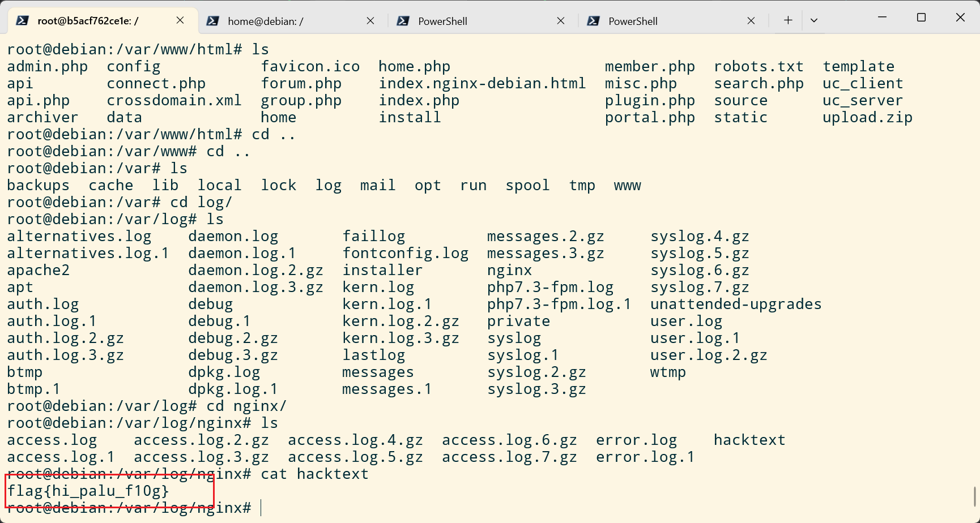Click the cursor at the last prompt line

261,508
